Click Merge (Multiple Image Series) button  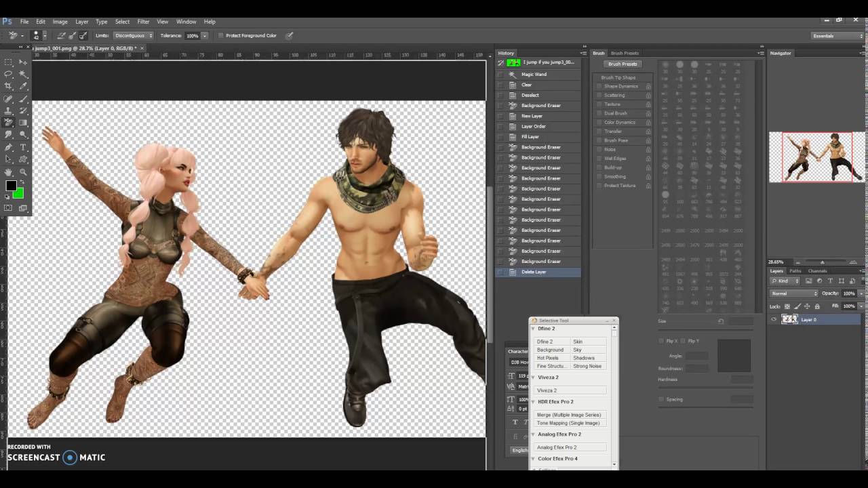[570, 415]
